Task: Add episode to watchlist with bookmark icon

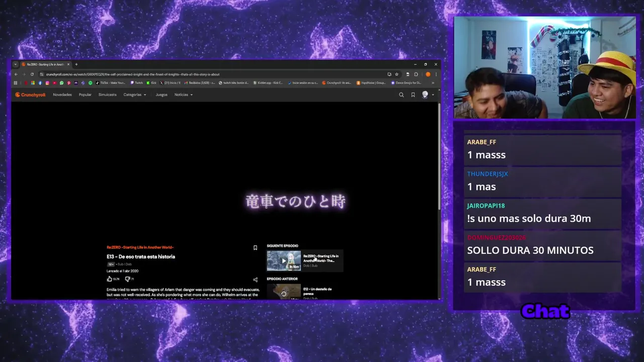Action: pyautogui.click(x=255, y=248)
